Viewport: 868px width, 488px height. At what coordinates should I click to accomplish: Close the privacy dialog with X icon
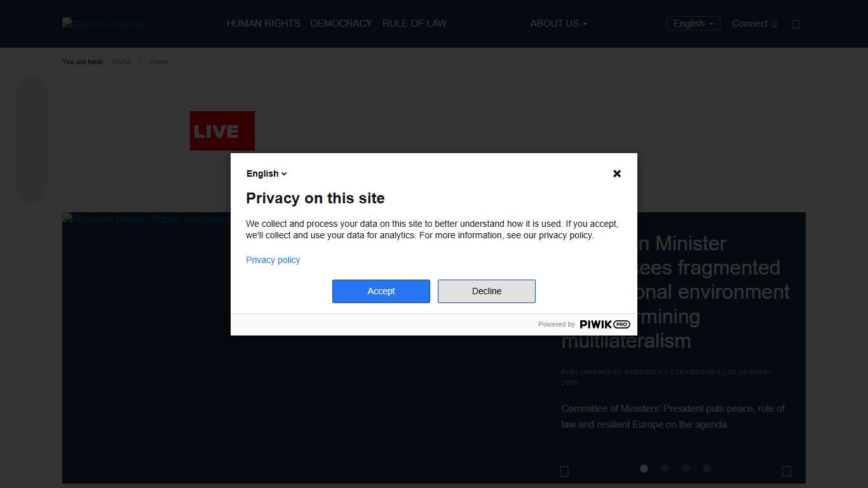click(616, 173)
